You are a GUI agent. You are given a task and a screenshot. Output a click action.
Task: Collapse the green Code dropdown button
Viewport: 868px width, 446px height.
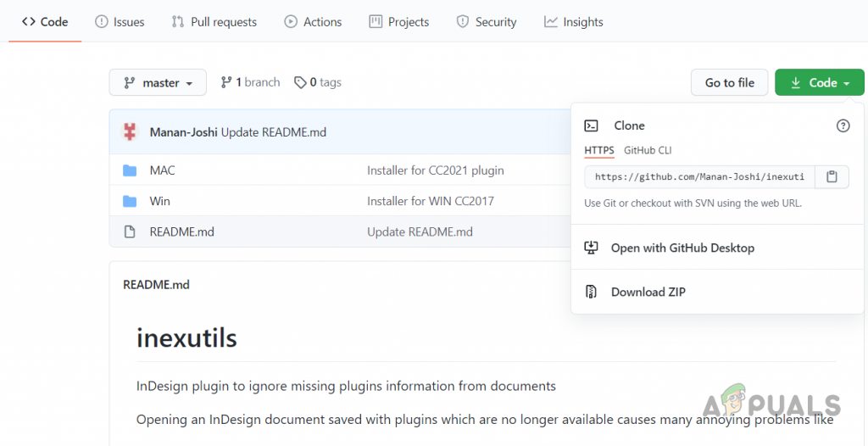coord(819,82)
